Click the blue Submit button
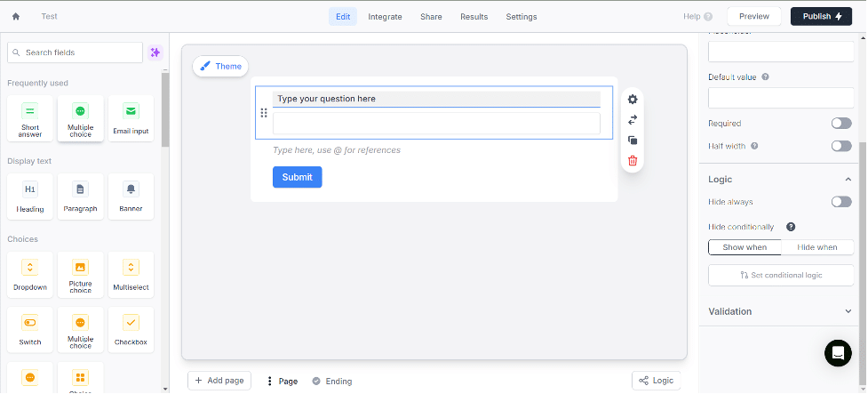Screen dimensions: 868x394 point(298,177)
